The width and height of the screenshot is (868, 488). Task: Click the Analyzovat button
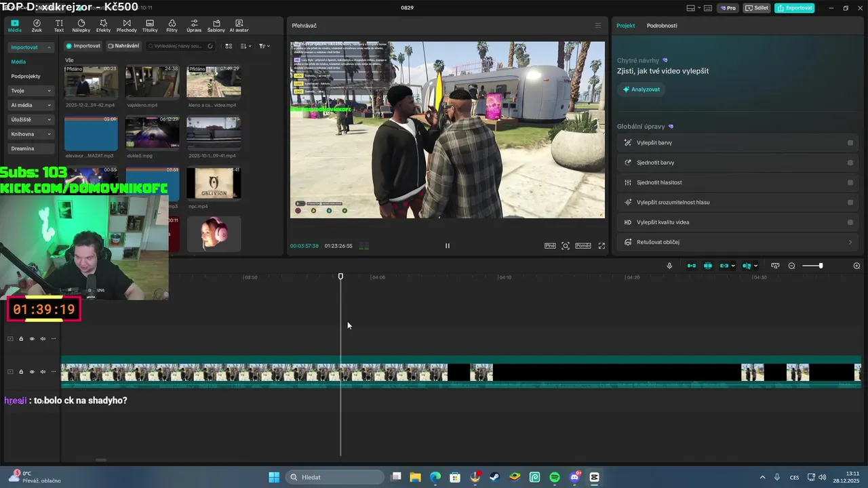coord(641,89)
